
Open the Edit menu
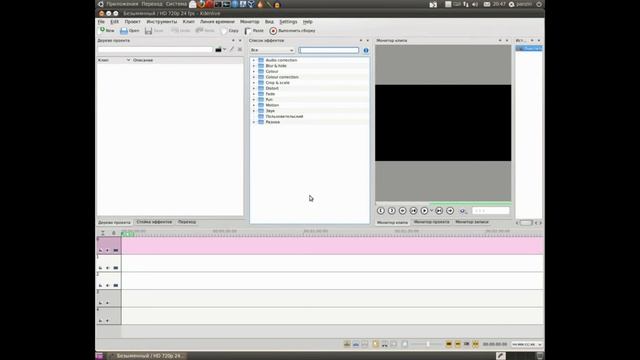[x=115, y=22]
